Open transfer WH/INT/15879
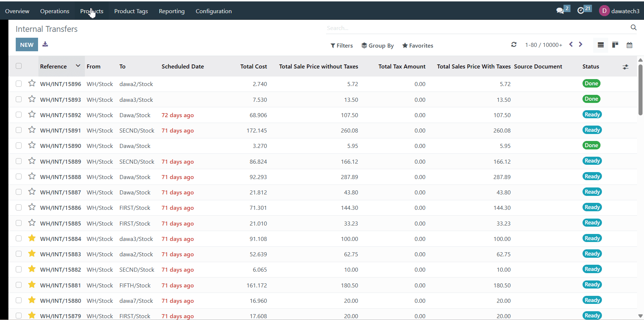The height and width of the screenshot is (320, 644). [60, 316]
